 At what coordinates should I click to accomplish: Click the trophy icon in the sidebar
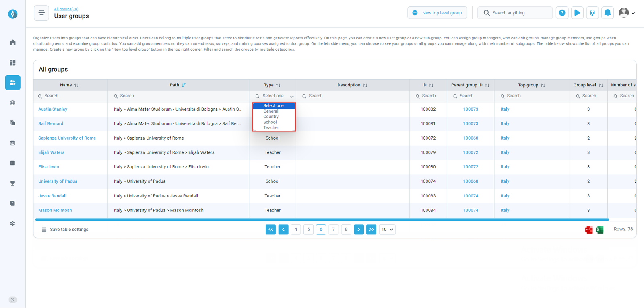13,183
